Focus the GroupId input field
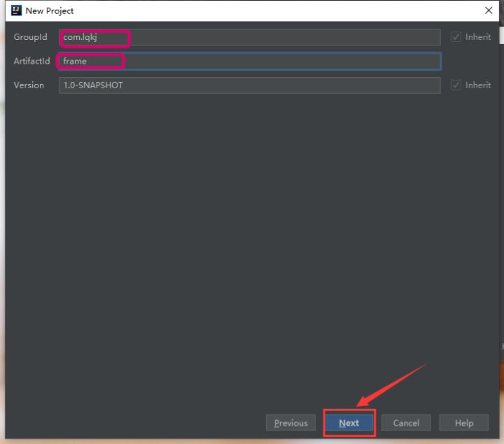Screen dimensions: 504x444 [250, 37]
